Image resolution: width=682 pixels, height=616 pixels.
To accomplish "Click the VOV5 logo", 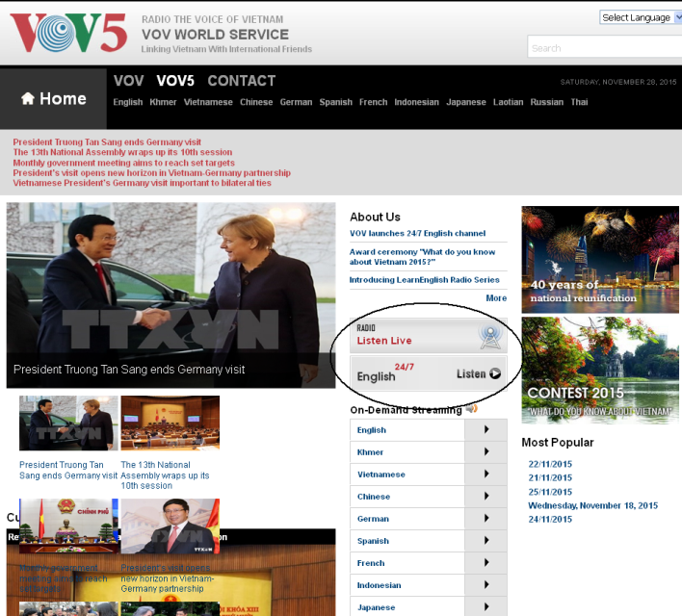I will point(68,33).
